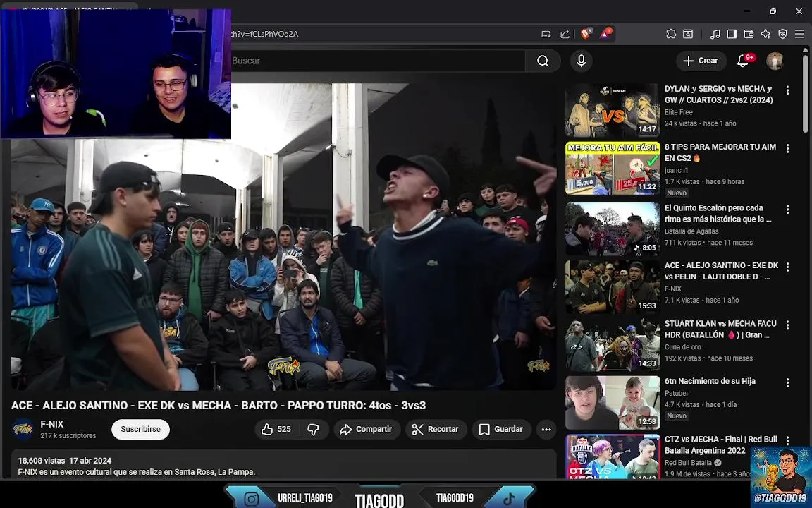Open the F-NIX channel name link
812x508 pixels.
(x=51, y=424)
